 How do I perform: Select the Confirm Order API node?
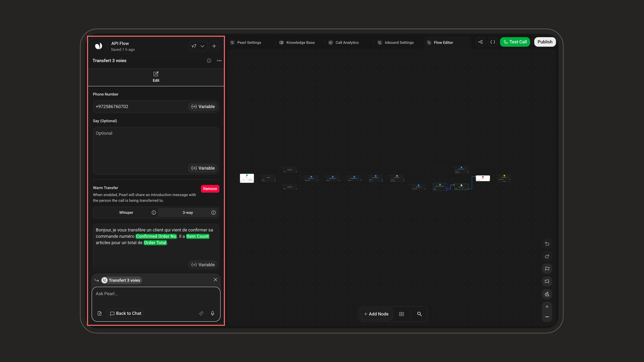pyautogui.click(x=397, y=178)
